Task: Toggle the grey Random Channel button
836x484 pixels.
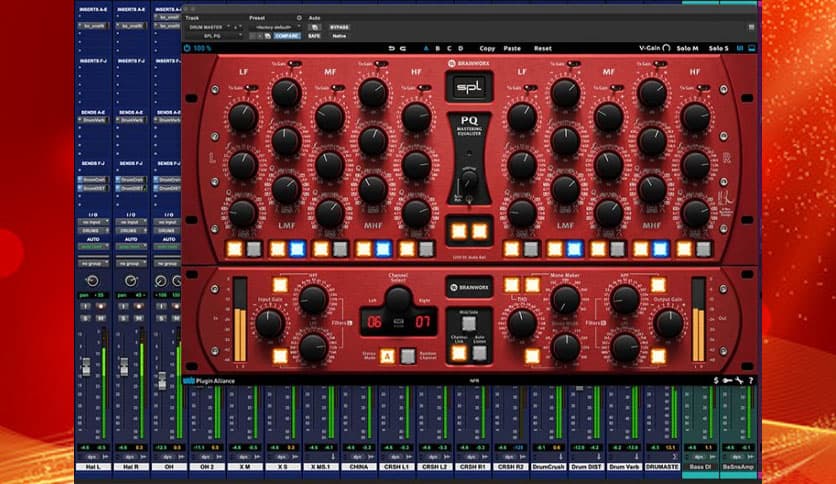Action: pos(408,356)
